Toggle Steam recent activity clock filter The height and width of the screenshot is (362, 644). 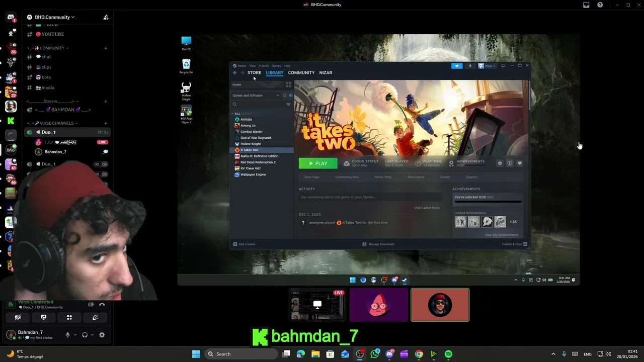point(284,96)
